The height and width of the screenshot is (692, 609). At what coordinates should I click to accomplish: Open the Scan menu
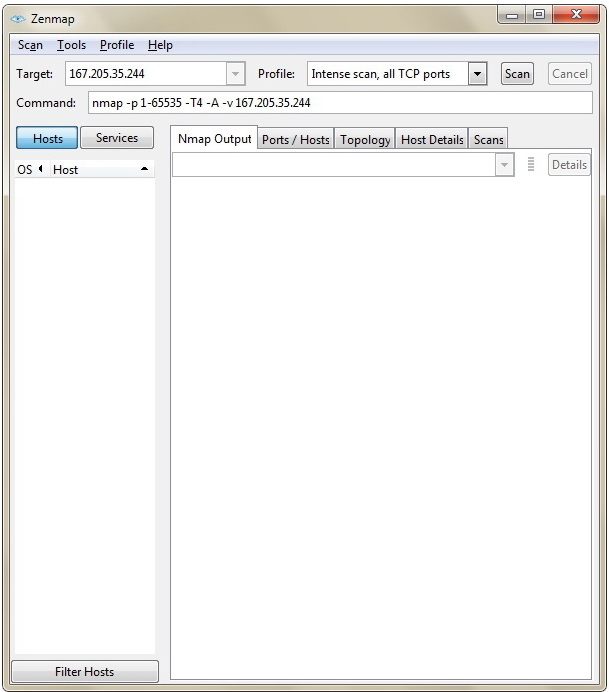tap(30, 45)
